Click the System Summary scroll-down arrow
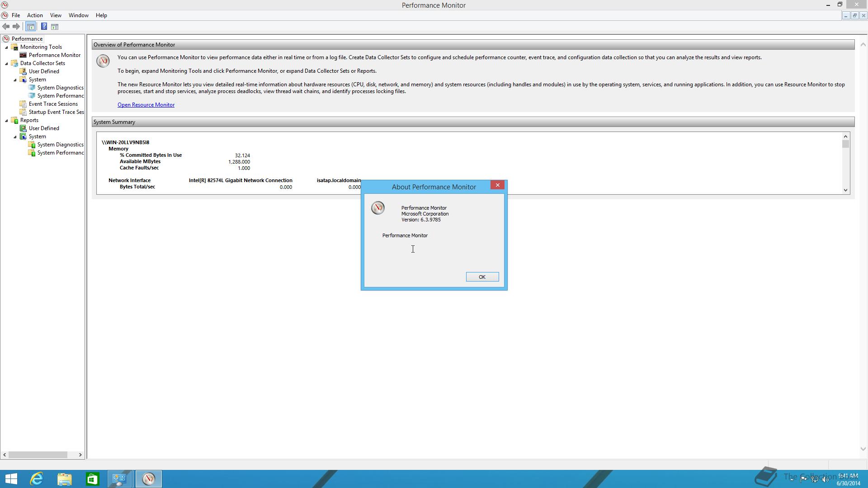 [x=845, y=190]
